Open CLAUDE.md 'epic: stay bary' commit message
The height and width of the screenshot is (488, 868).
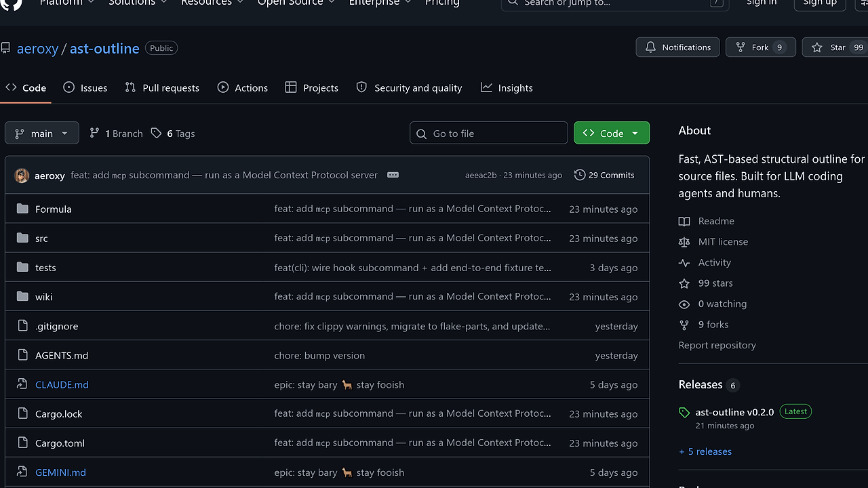339,384
